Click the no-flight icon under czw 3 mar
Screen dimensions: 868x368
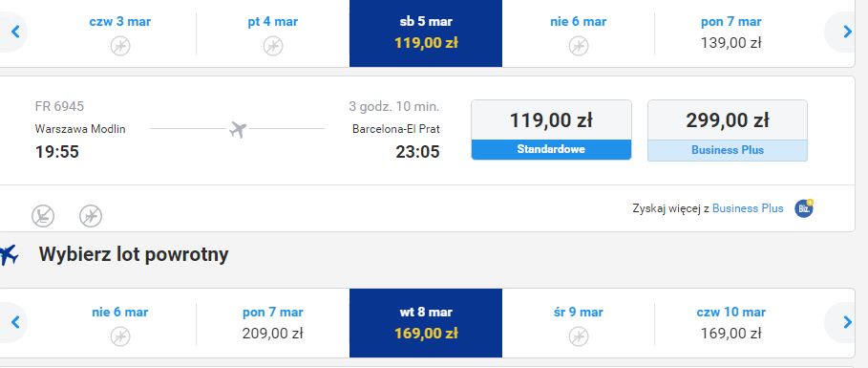coord(120,46)
